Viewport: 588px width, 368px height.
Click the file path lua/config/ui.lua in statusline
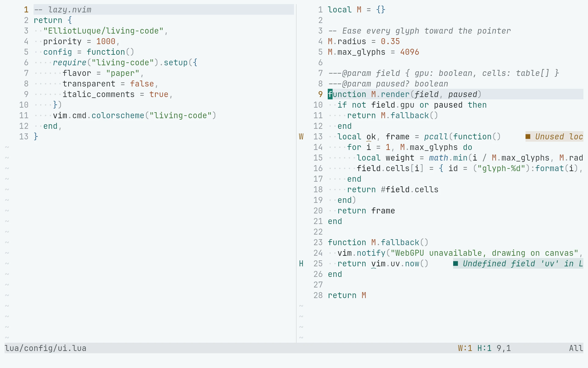(x=45, y=348)
